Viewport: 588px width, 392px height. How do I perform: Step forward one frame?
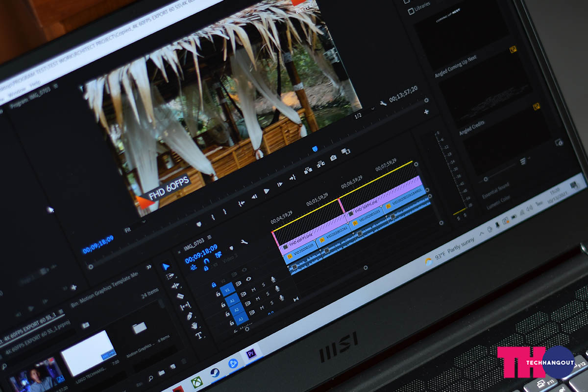[280, 184]
